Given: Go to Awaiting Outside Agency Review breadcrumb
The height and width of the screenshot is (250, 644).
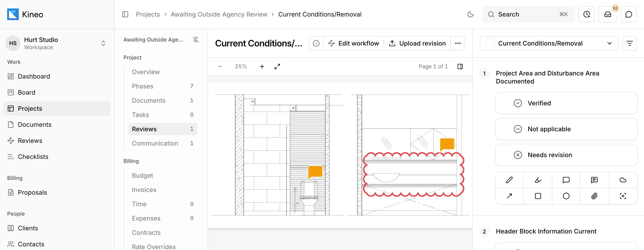Looking at the screenshot, I should (x=219, y=14).
